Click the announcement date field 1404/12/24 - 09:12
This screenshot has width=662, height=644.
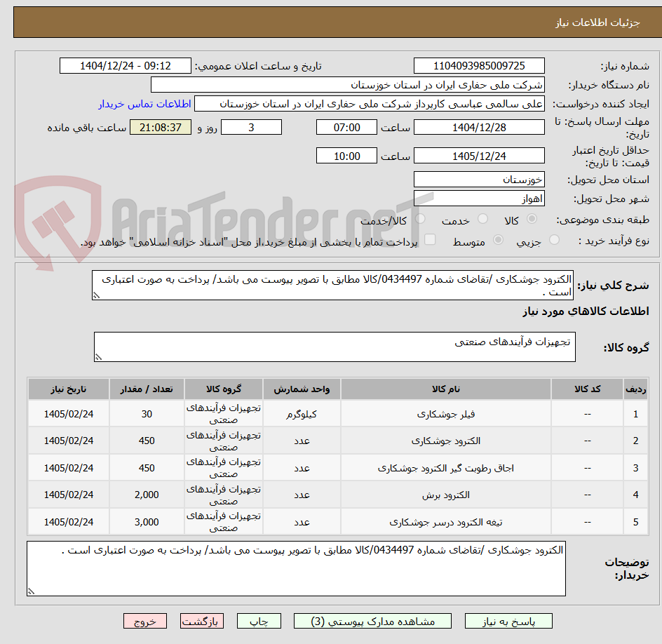click(x=126, y=66)
